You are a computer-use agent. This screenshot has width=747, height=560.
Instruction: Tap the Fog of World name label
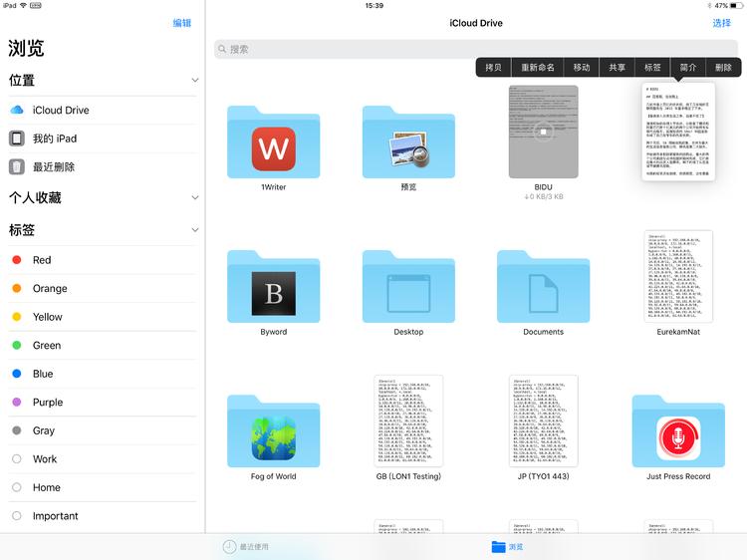coord(274,476)
